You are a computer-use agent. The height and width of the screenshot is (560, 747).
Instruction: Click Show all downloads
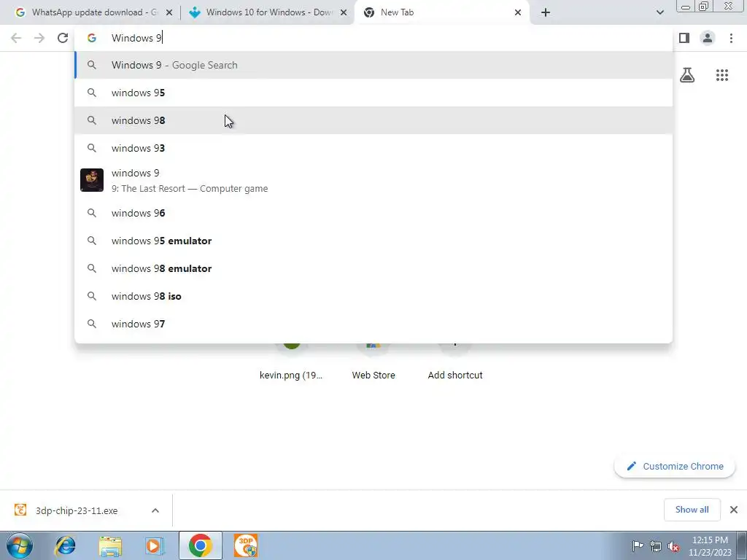point(692,510)
